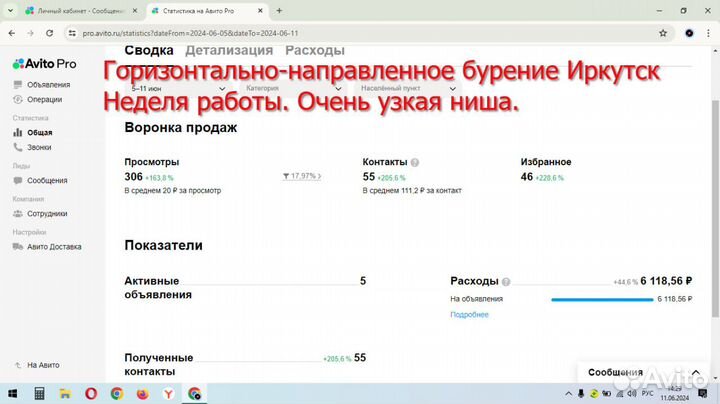Open the browser profile icon
720x404 pixels.
[x=689, y=33]
